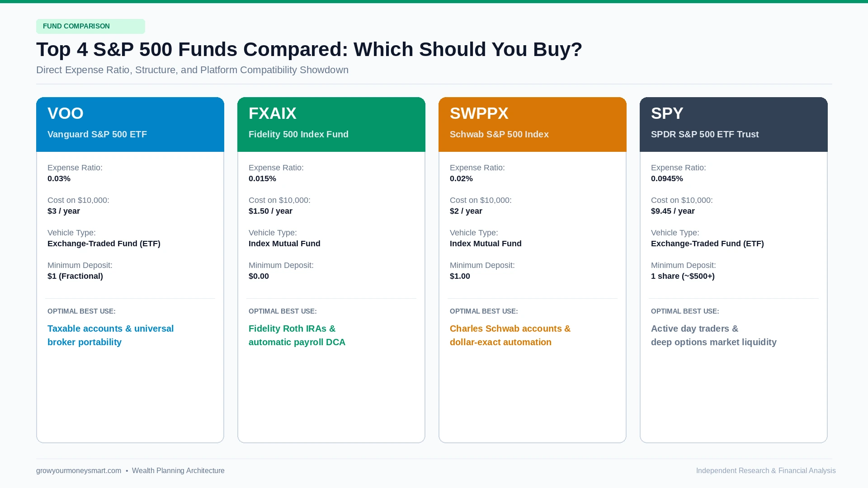
Task: Click SWPPX's 'Index Mutual Fund' vehicle type
Action: tap(486, 244)
